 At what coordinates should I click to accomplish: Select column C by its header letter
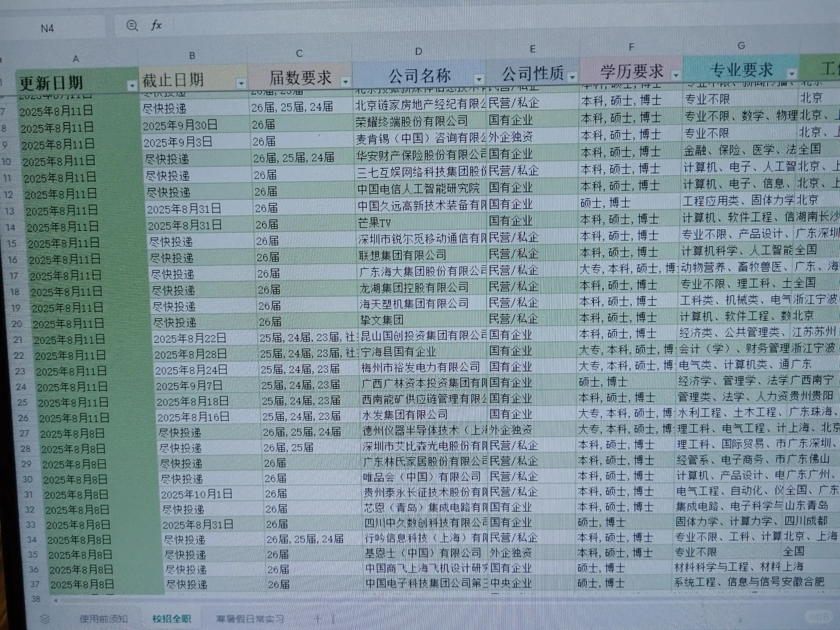point(299,54)
